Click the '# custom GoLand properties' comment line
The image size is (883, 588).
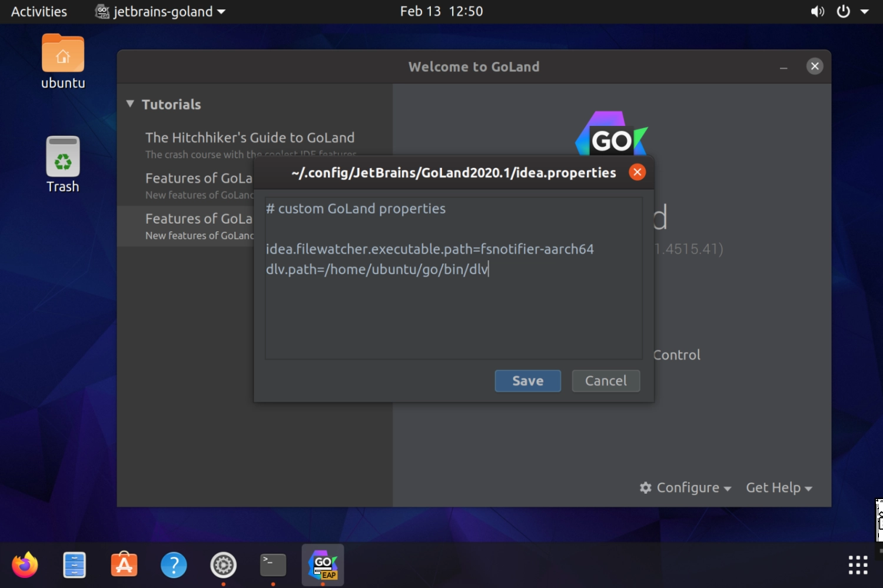[356, 209]
